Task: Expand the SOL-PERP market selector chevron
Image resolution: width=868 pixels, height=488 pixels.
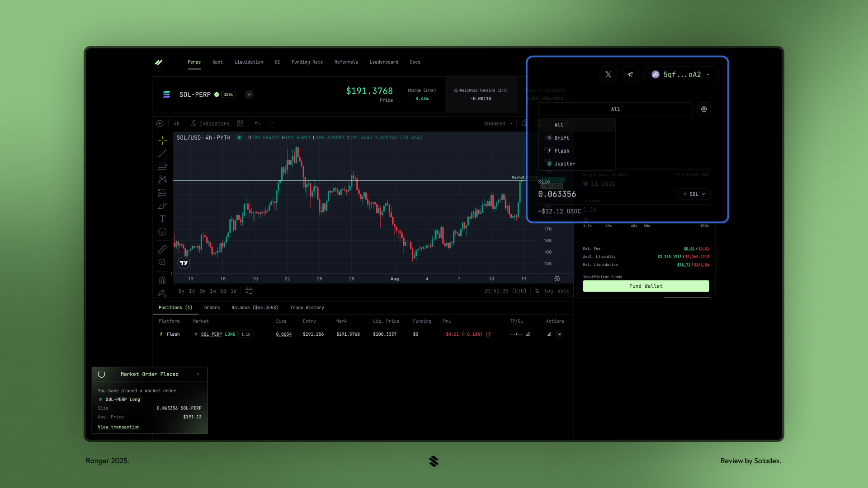Action: (249, 94)
